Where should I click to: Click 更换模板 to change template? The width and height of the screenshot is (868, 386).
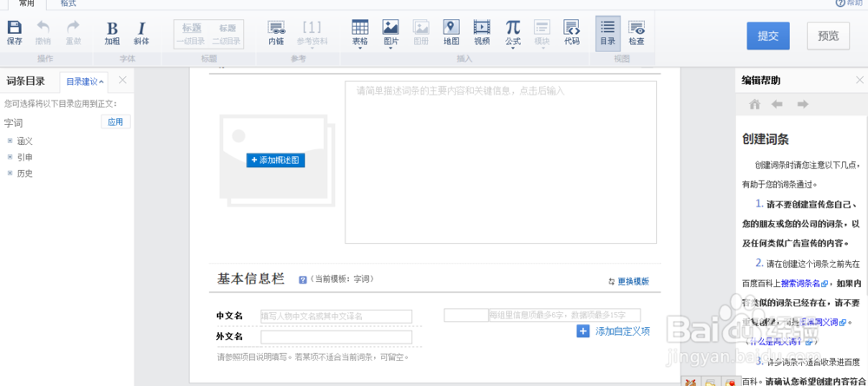point(628,281)
